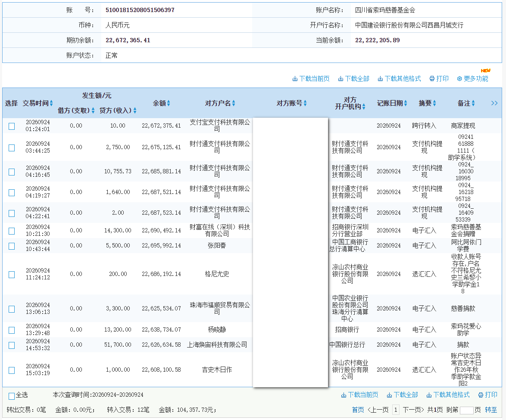This screenshot has height=420, width=506.
Task: Sort 余额 column using its arrows
Action: (x=169, y=103)
